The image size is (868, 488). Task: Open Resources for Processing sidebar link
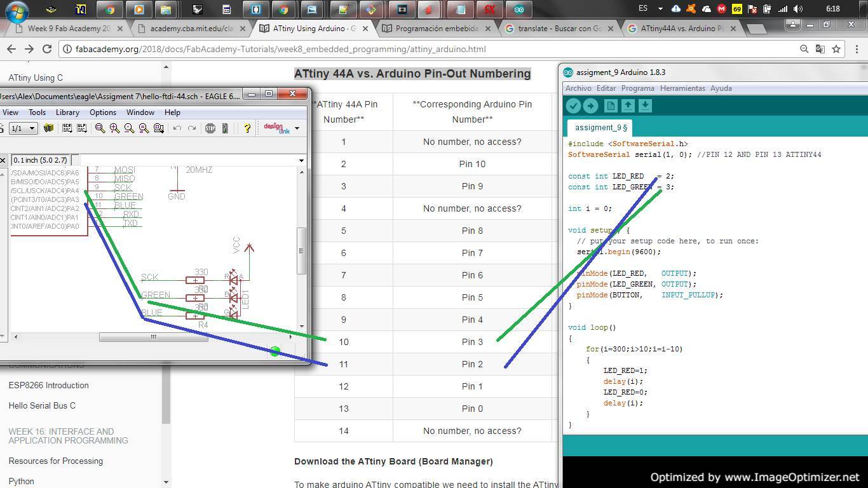(55, 461)
